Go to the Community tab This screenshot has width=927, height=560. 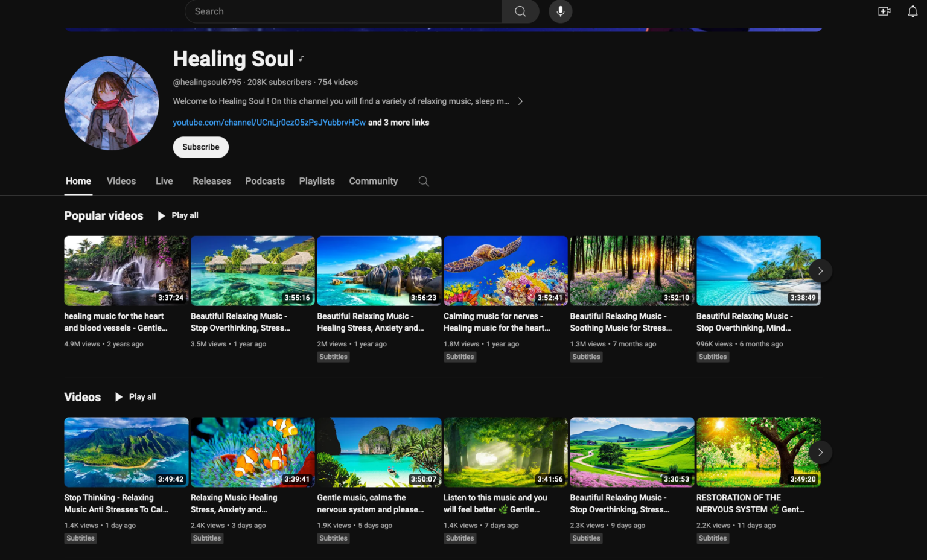(373, 181)
